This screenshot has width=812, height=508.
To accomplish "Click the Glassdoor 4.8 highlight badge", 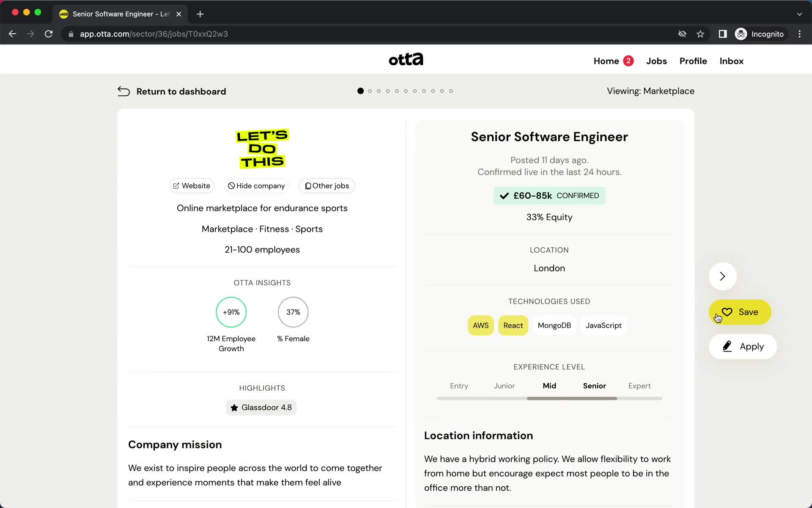I will point(261,408).
